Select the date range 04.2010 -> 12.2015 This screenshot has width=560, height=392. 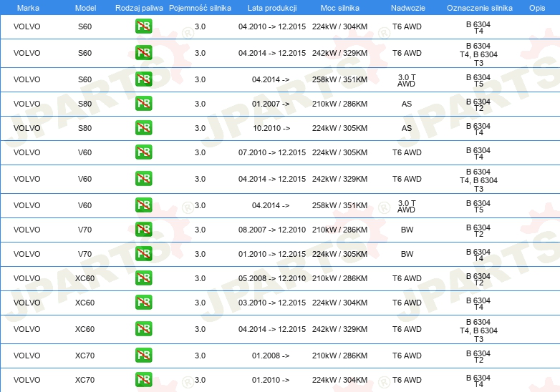click(272, 26)
